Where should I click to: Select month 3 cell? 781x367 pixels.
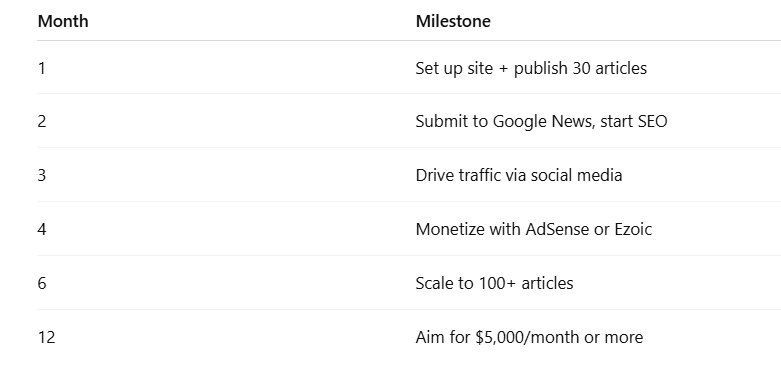click(42, 175)
